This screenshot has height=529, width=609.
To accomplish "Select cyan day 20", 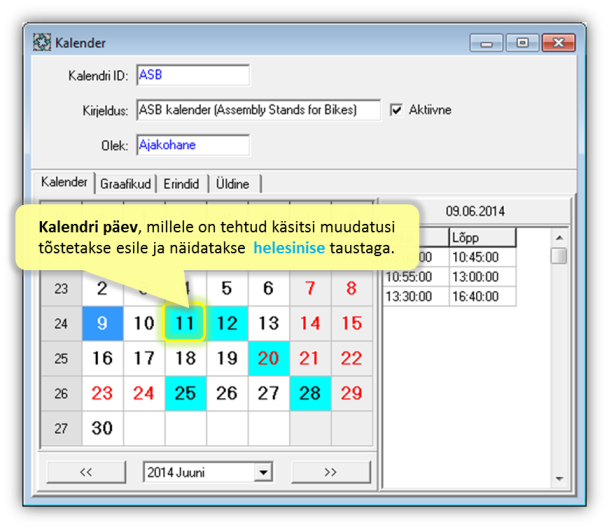I will pyautogui.click(x=269, y=358).
